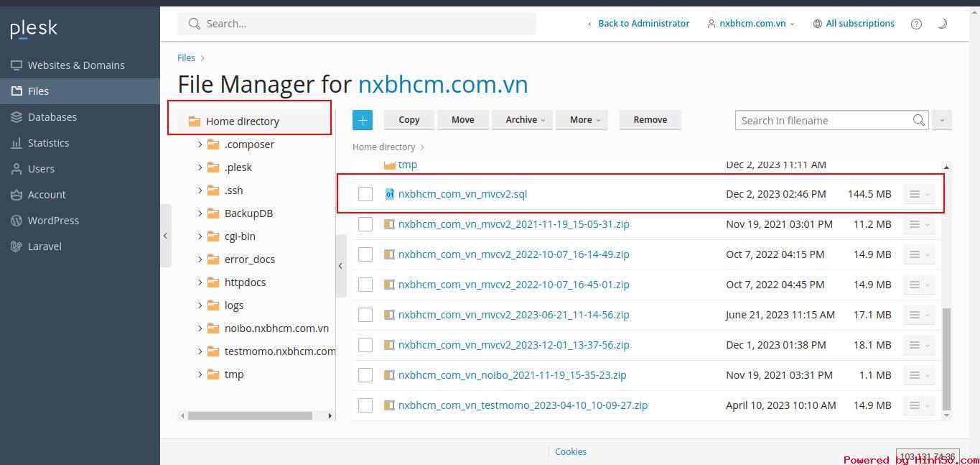Click file list vertical scrollbar
This screenshot has width=980, height=465.
(x=946, y=359)
